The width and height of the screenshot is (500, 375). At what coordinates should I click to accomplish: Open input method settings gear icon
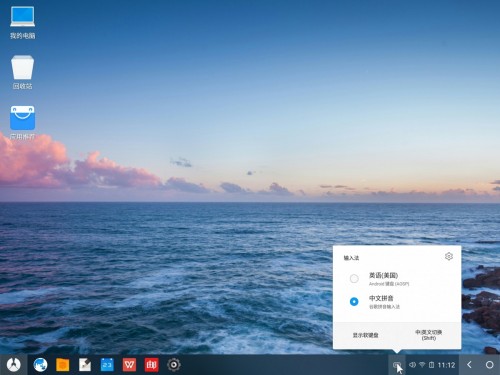coord(449,256)
